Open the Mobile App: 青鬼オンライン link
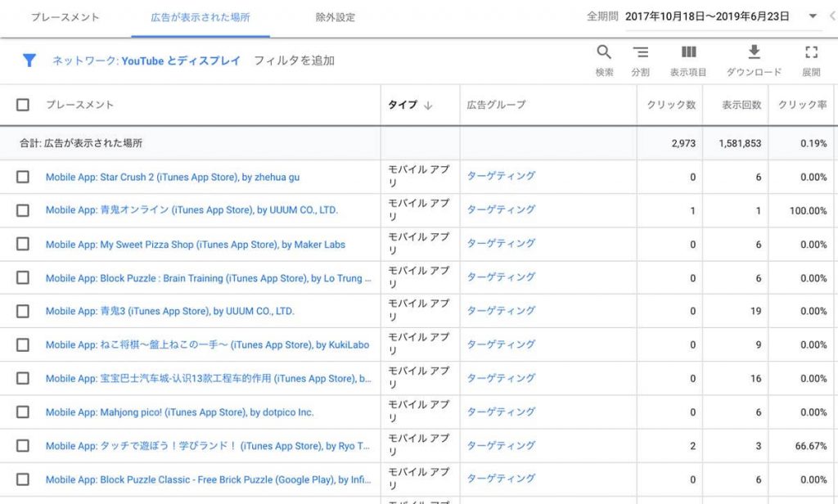The image size is (838, 504). click(x=191, y=210)
